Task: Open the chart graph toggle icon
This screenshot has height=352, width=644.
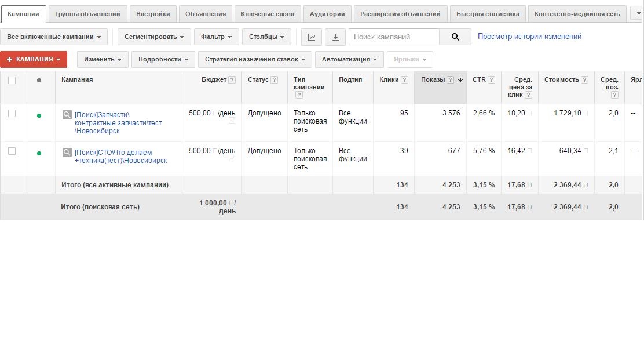Action: coord(312,37)
